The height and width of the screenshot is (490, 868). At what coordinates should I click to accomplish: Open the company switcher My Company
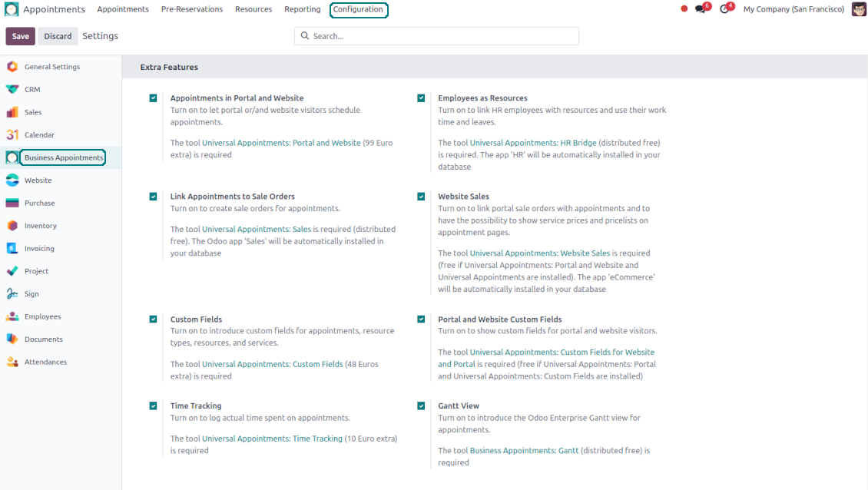(x=793, y=10)
